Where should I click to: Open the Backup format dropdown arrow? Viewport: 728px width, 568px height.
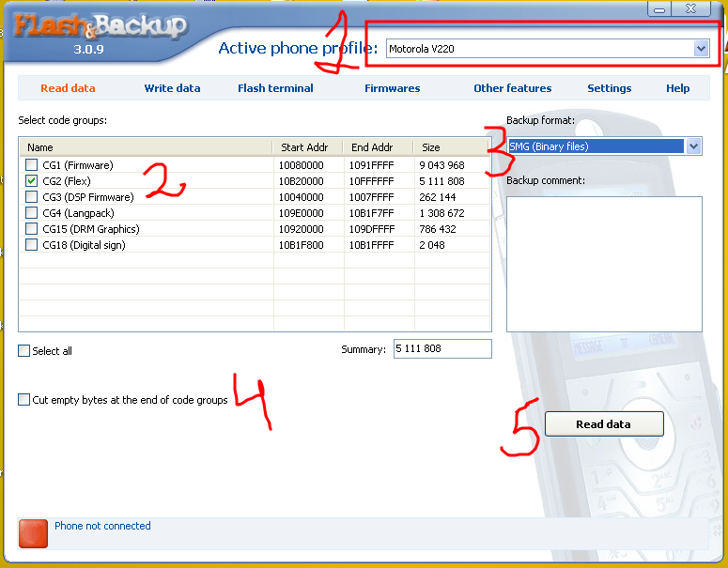tap(693, 146)
